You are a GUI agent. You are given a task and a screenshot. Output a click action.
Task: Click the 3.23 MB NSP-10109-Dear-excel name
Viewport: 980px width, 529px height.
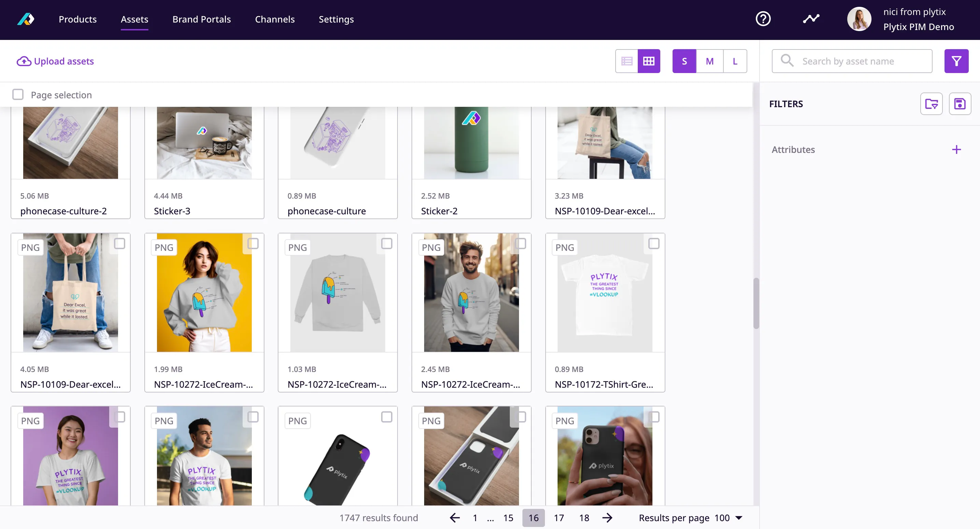point(605,211)
